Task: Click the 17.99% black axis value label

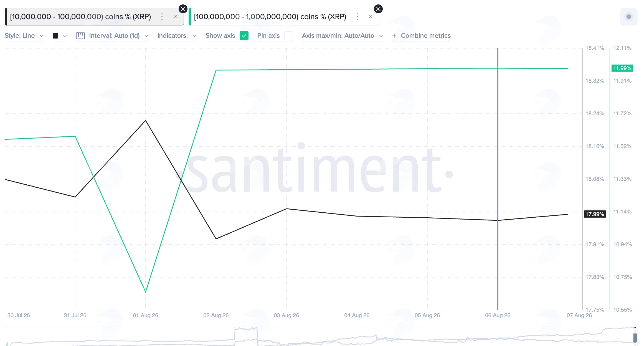Action: tap(595, 214)
